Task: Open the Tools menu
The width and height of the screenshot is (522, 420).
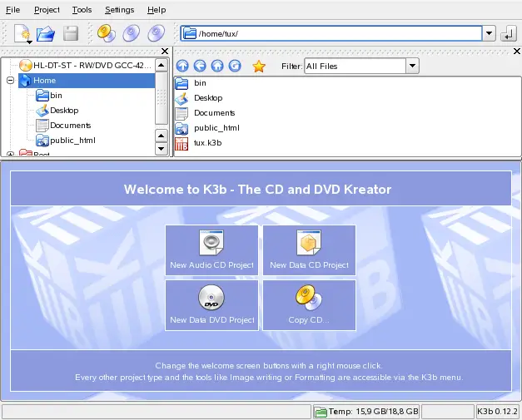Action: click(x=82, y=10)
